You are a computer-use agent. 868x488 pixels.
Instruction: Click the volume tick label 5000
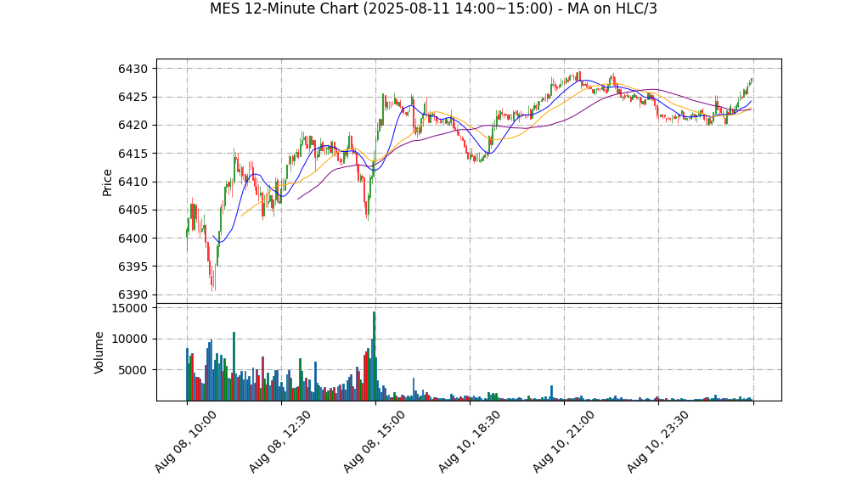(x=132, y=370)
